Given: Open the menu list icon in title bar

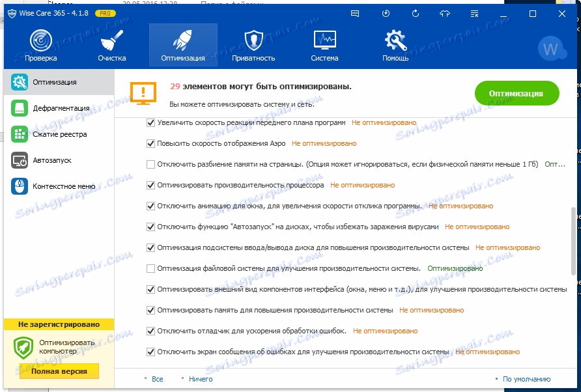Looking at the screenshot, I should point(474,14).
